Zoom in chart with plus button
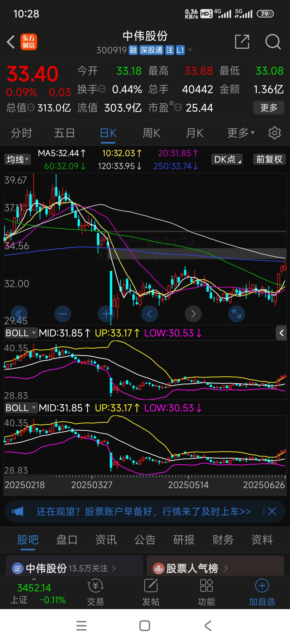Viewport: 290px width, 644px height. (x=106, y=314)
